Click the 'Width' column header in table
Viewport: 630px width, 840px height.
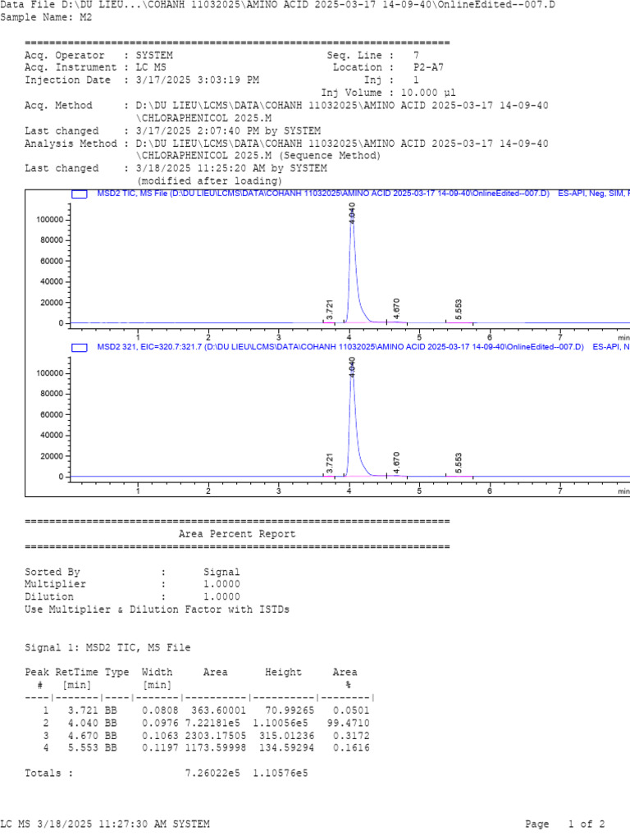(x=157, y=673)
